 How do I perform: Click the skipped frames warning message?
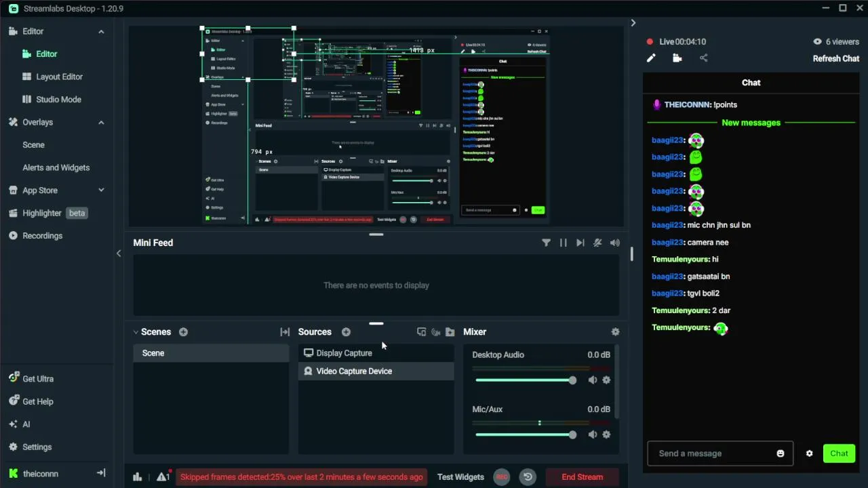[x=302, y=477]
